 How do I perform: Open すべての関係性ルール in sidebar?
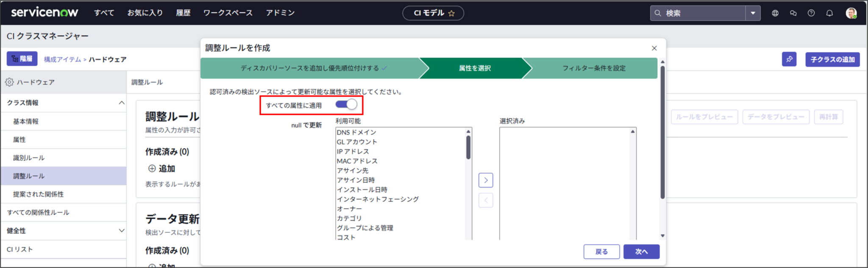64,212
